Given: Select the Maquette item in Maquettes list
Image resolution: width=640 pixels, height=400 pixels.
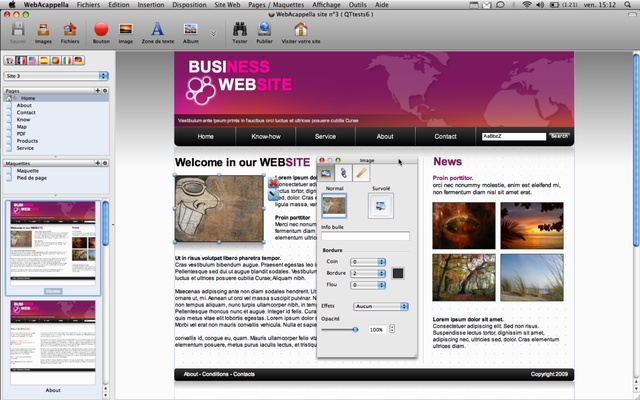Looking at the screenshot, I should [x=56, y=171].
